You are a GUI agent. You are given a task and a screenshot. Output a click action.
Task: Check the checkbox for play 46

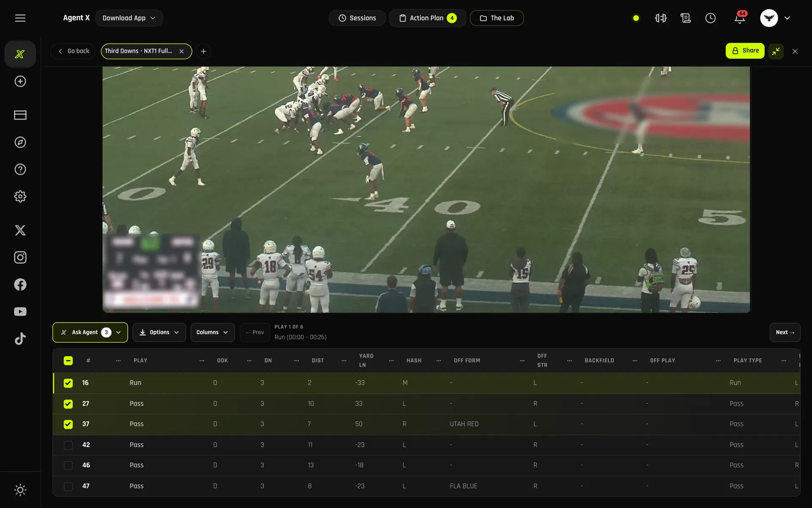[68, 466]
